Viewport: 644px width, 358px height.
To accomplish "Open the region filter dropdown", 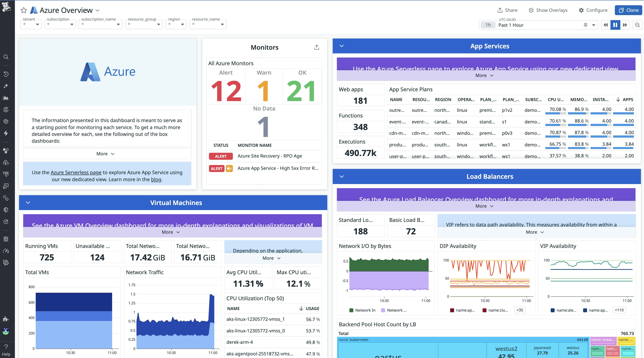I will pos(176,25).
